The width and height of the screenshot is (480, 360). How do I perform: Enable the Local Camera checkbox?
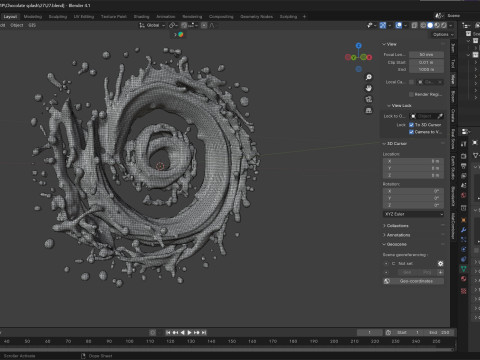tap(411, 82)
